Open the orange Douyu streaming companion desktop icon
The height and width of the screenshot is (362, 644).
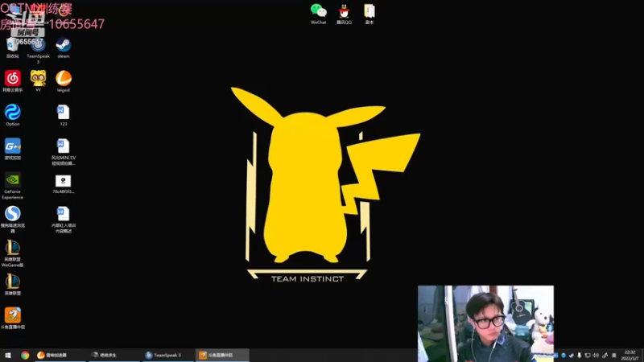click(12, 318)
